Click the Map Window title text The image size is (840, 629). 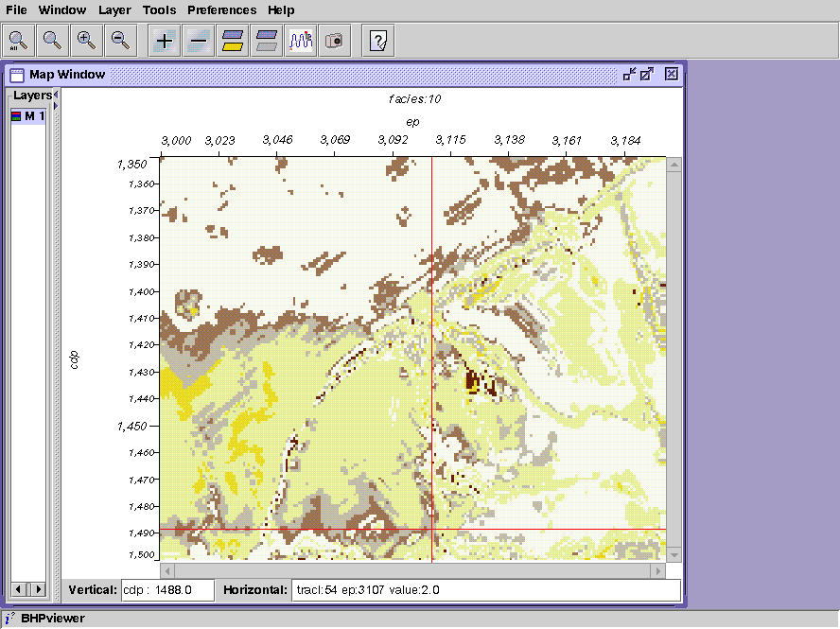[67, 75]
